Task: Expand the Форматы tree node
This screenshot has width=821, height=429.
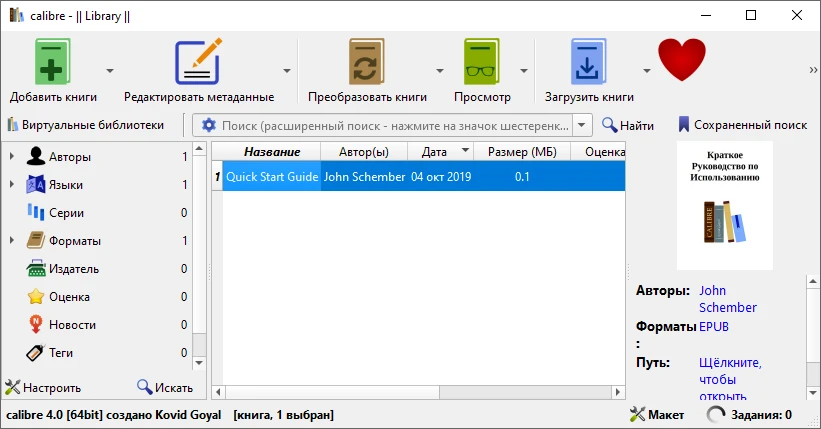Action: tap(12, 241)
